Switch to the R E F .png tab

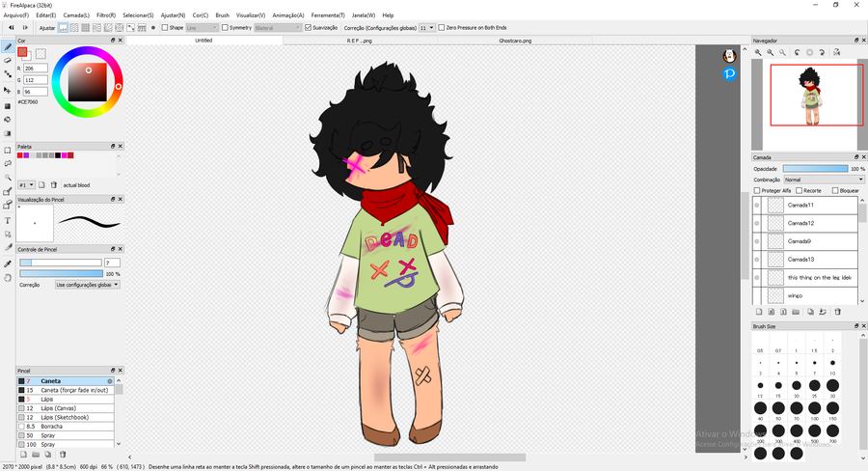360,41
